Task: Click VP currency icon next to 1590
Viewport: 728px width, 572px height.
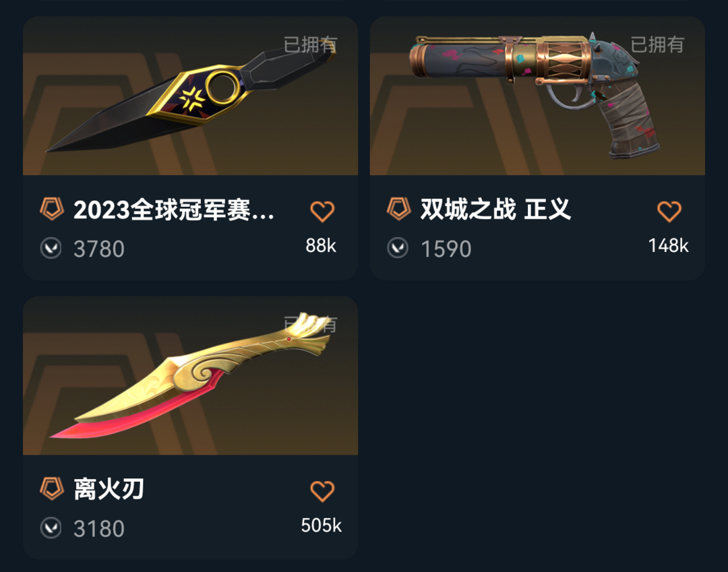Action: point(398,248)
